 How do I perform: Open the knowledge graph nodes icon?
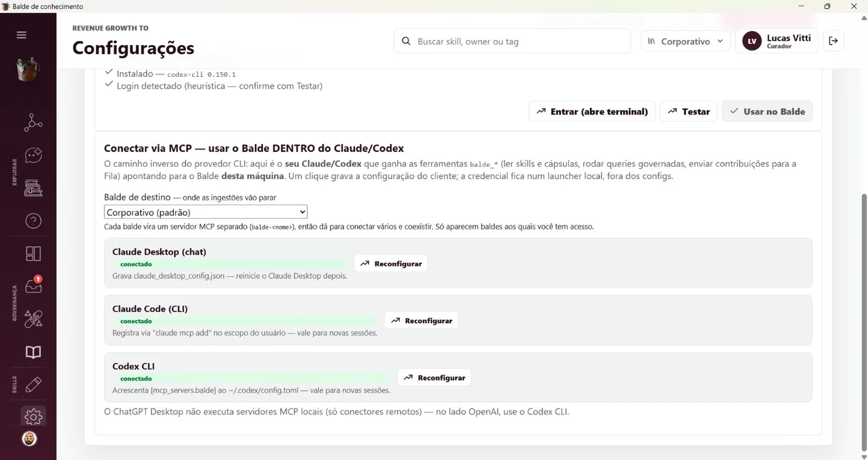pyautogui.click(x=33, y=122)
